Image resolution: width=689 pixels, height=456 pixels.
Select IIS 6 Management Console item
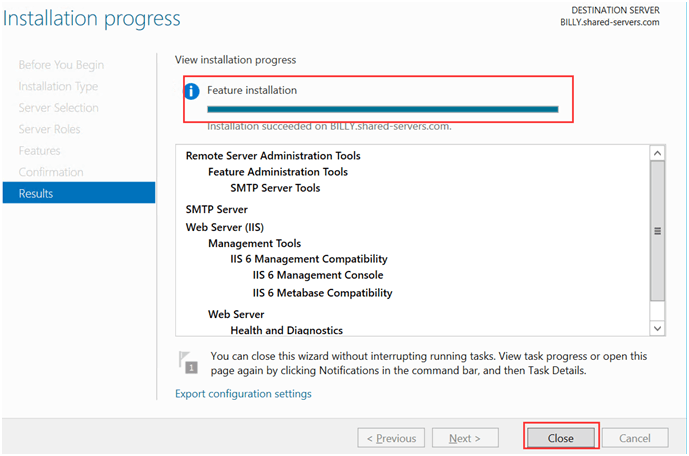318,275
